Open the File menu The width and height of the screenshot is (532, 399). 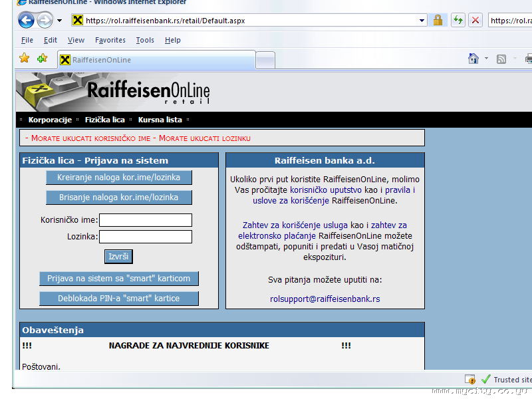27,40
